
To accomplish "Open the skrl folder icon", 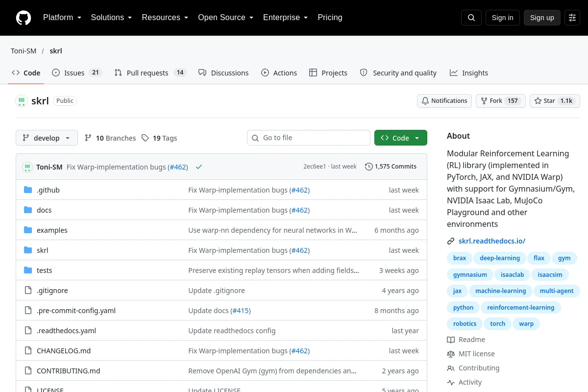I will coord(28,250).
